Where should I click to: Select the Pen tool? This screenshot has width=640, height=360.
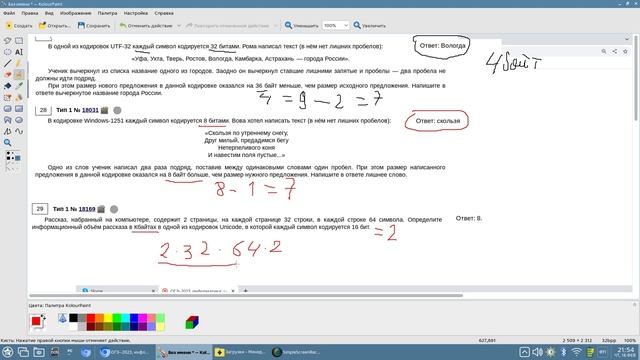(19, 63)
